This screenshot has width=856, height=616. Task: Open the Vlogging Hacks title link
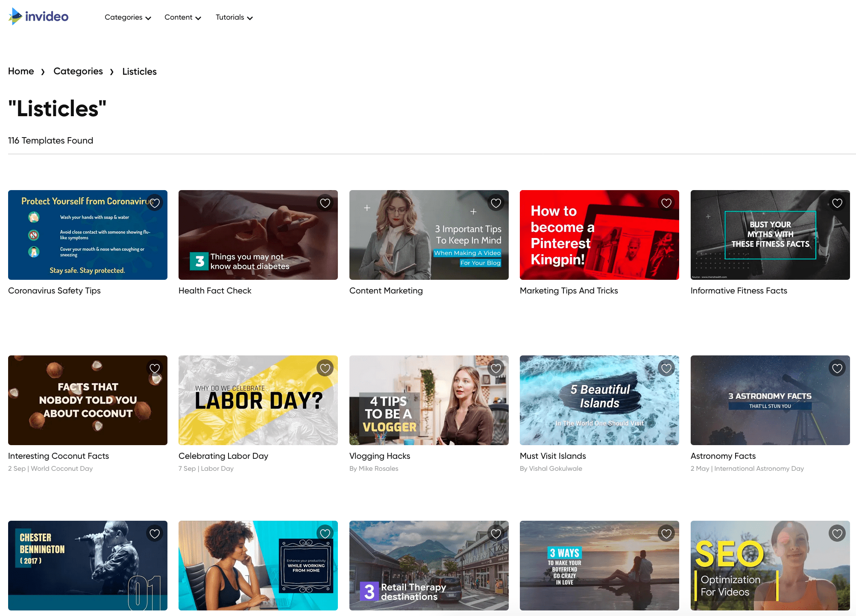click(380, 456)
